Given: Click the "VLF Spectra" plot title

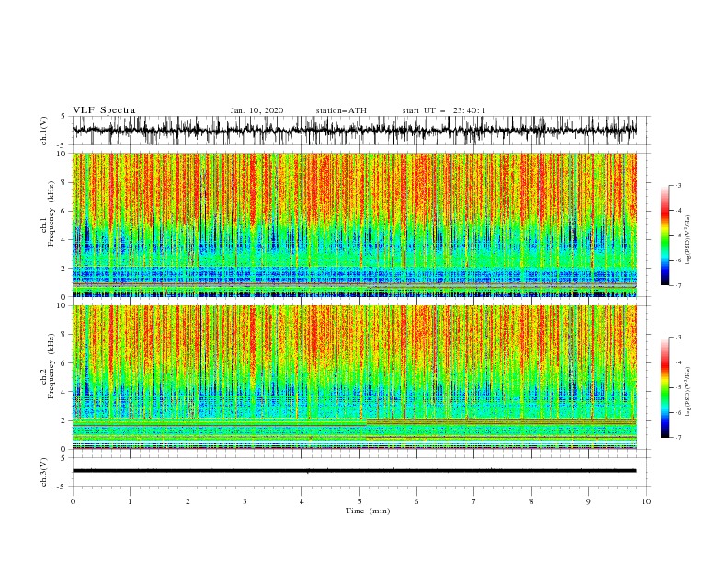Looking at the screenshot, I should tap(104, 110).
